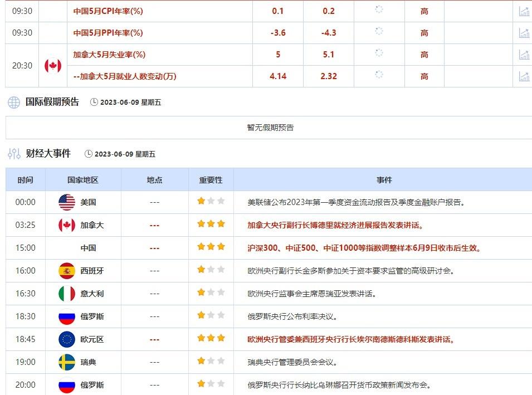Viewport: 532px width, 395px height.
Task: Click previous value -3.6 for PPI
Action: coord(278,33)
